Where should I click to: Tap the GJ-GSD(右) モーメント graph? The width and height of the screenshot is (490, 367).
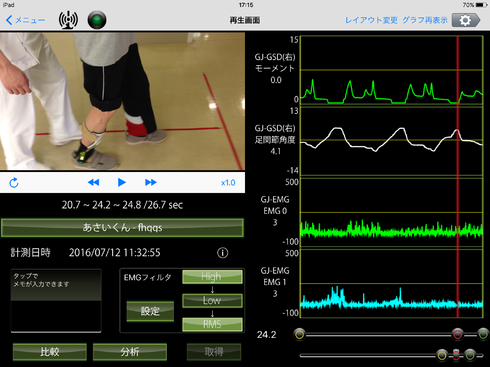tap(392, 70)
